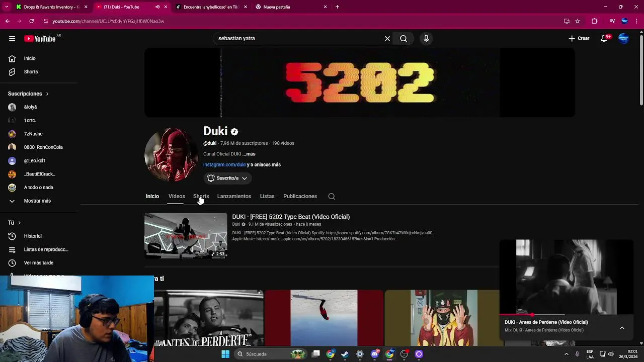644x362 pixels.
Task: Click the search-in-channel magnifier icon
Action: point(332,197)
